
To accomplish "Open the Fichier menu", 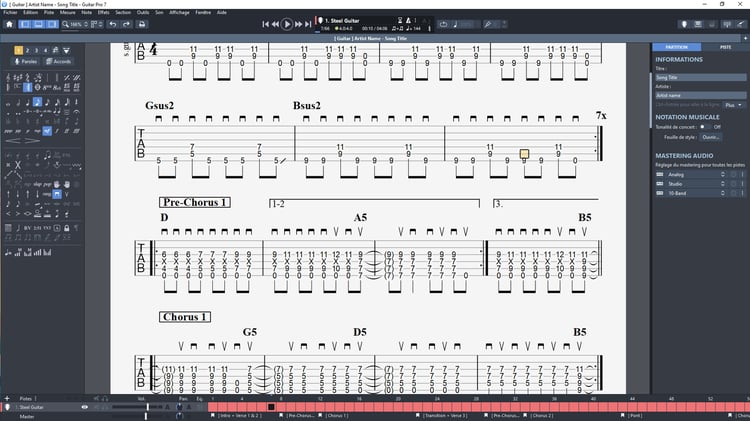I will pyautogui.click(x=10, y=12).
